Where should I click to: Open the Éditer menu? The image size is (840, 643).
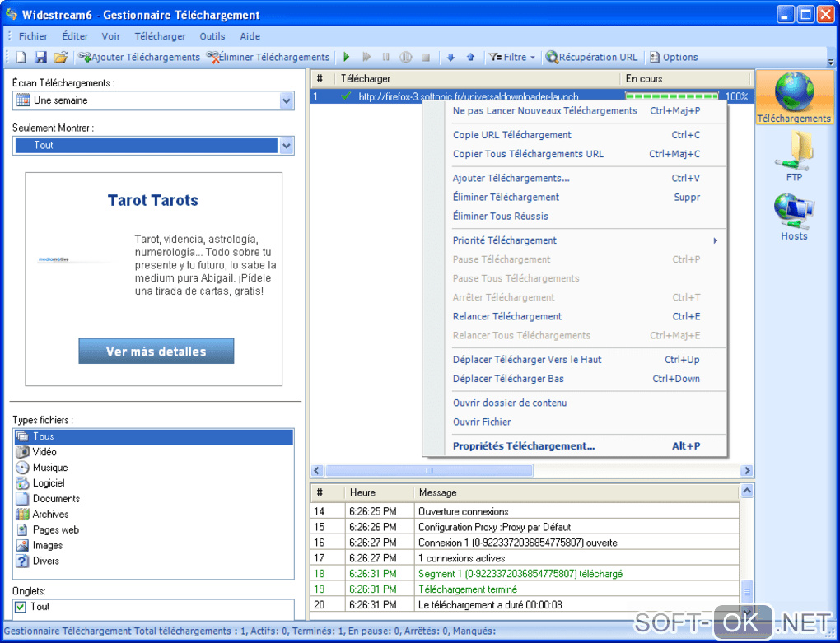point(75,36)
